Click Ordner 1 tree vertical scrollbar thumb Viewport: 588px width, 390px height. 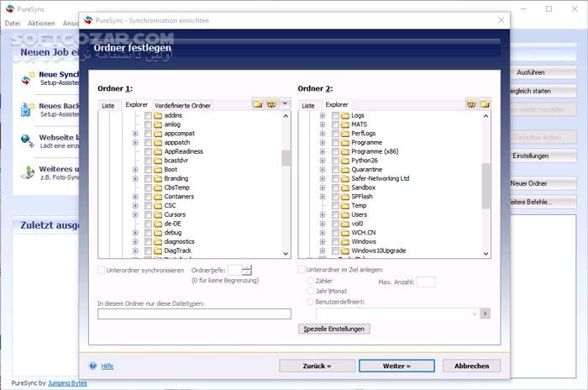[286, 158]
